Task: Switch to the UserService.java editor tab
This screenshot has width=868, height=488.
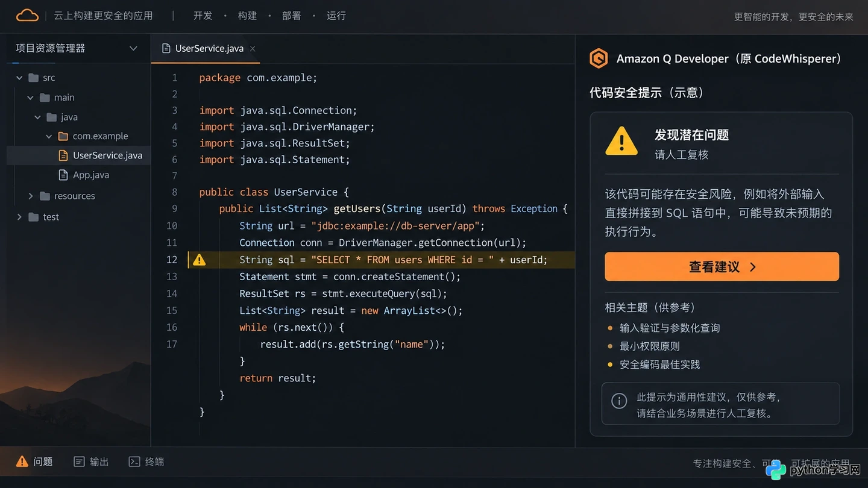Action: pyautogui.click(x=206, y=48)
